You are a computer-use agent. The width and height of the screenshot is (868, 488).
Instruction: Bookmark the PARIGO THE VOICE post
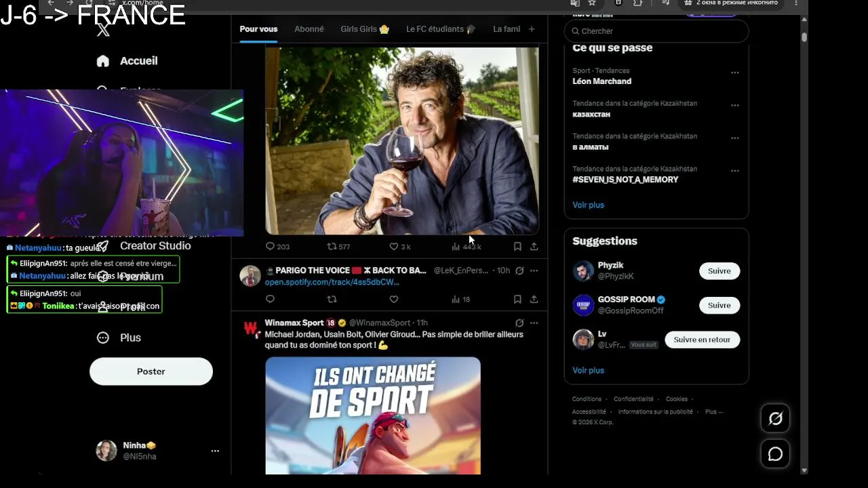pos(517,299)
